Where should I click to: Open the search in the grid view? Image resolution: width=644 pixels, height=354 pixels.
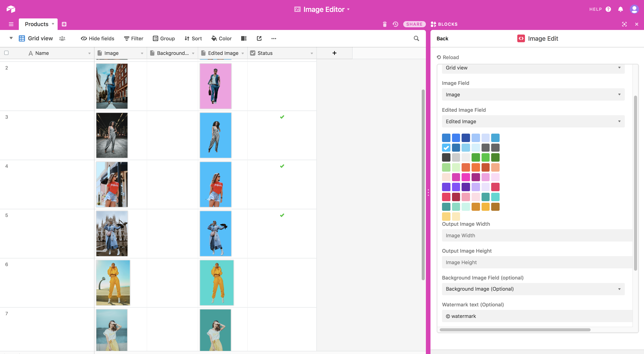[416, 38]
